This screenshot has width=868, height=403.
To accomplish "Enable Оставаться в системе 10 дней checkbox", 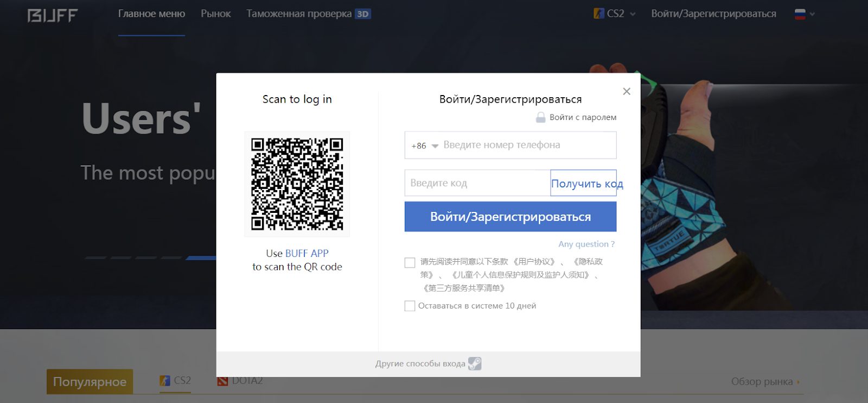I will coord(410,306).
